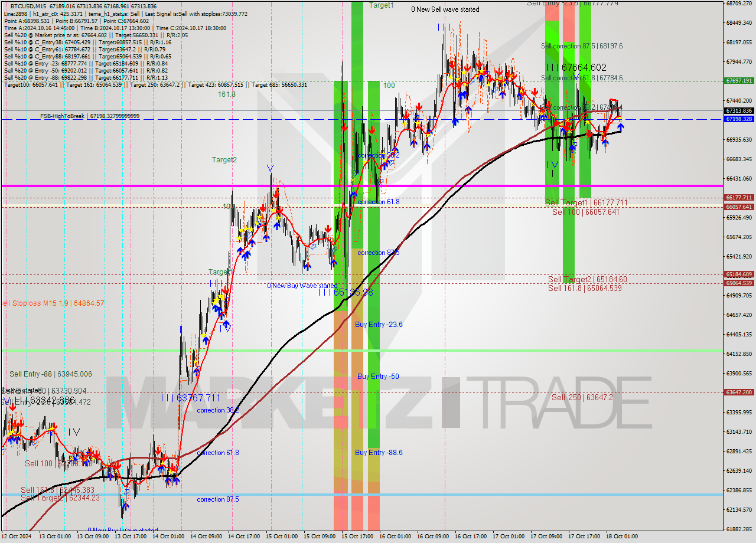Screen dimensions: 756x543
Task: Select the light blue horizontal line
Action: pos(361,495)
